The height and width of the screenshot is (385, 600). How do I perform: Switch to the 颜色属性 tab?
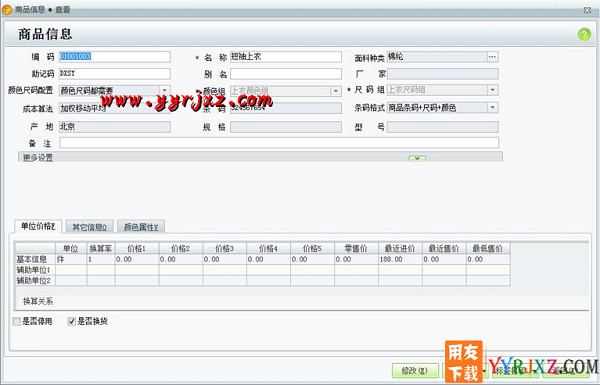pos(141,227)
